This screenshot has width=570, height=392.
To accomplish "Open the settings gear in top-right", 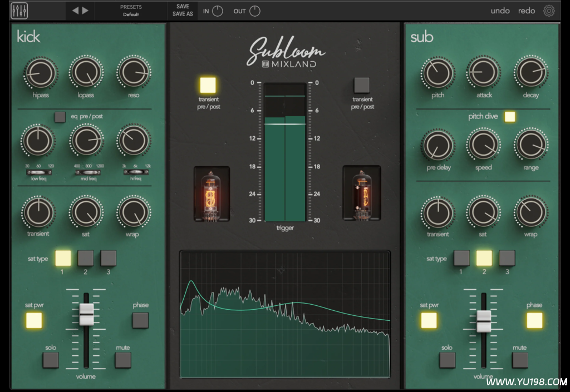I will (x=549, y=10).
